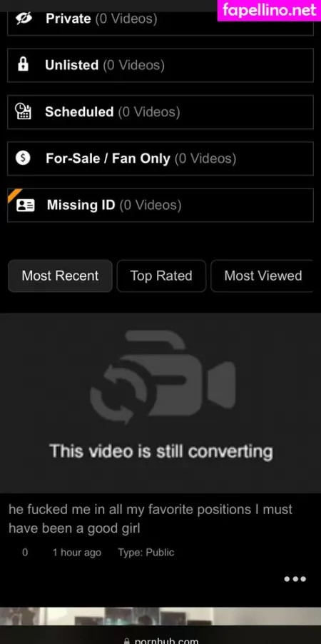
Task: Switch to the Top Rated tab
Action: (161, 276)
